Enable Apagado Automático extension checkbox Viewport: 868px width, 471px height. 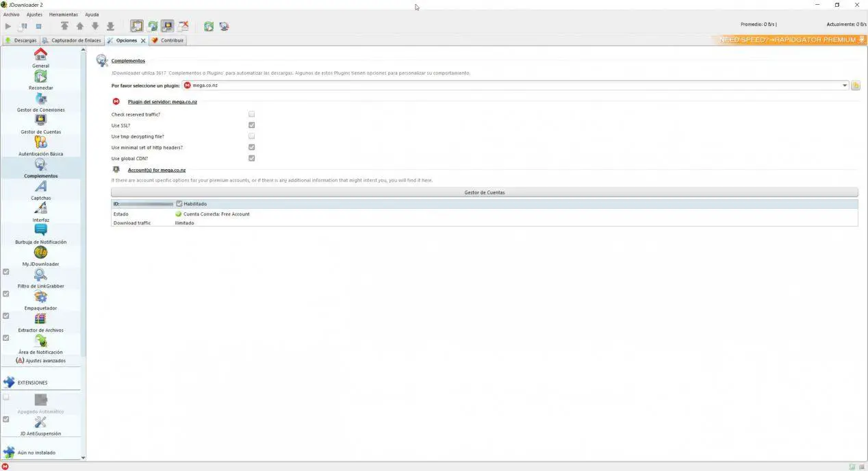[6, 397]
